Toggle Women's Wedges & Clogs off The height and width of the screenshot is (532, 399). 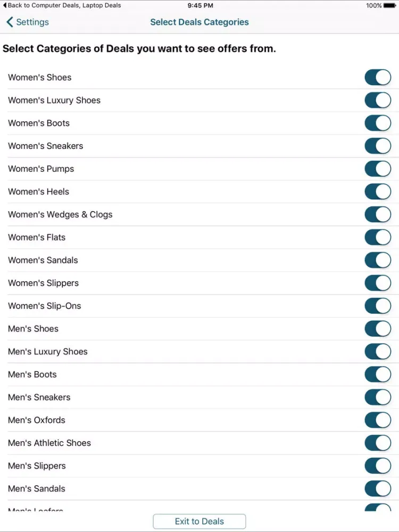pos(378,214)
